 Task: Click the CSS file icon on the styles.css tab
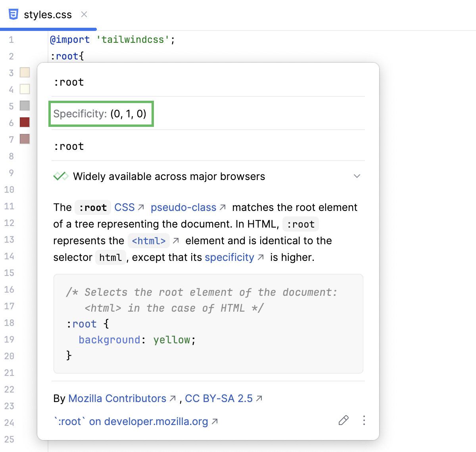13,14
